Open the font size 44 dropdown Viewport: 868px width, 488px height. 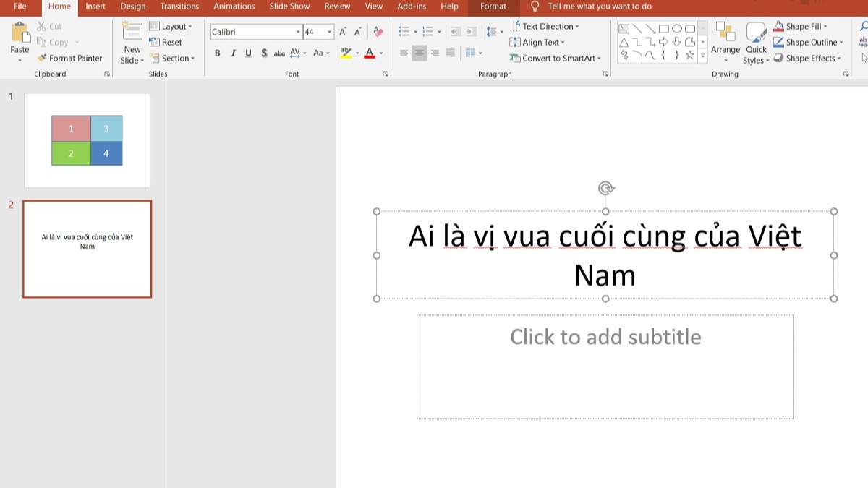330,32
